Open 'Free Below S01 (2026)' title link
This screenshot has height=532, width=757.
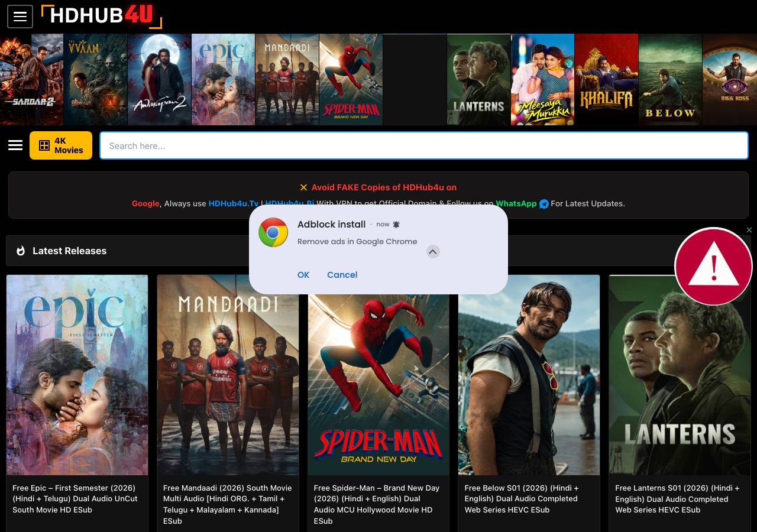click(x=522, y=499)
